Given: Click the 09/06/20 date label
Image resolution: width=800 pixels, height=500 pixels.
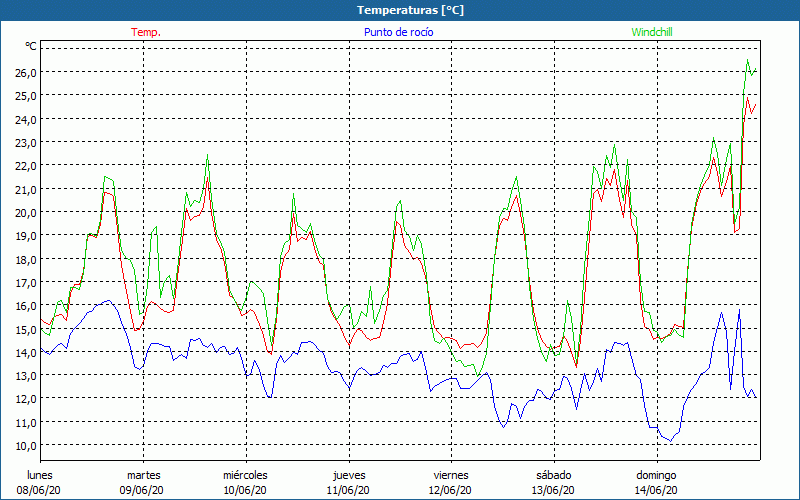Looking at the screenshot, I should point(142,490).
